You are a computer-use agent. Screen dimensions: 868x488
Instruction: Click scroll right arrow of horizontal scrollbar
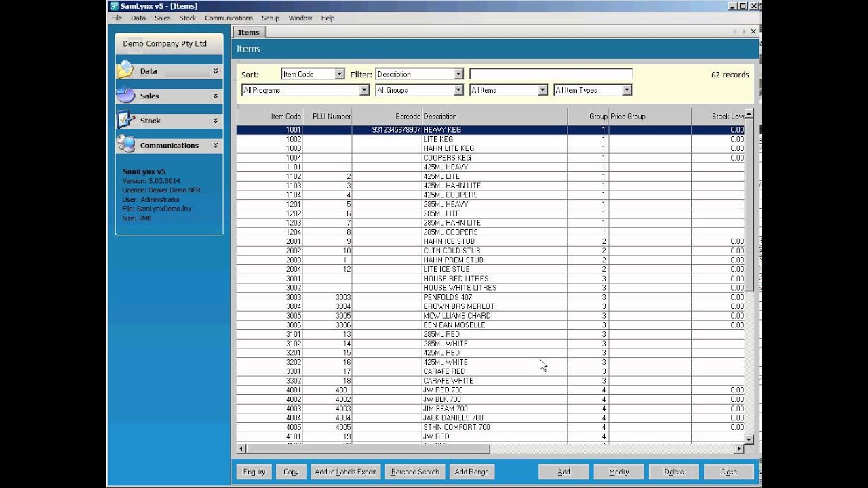tap(739, 449)
